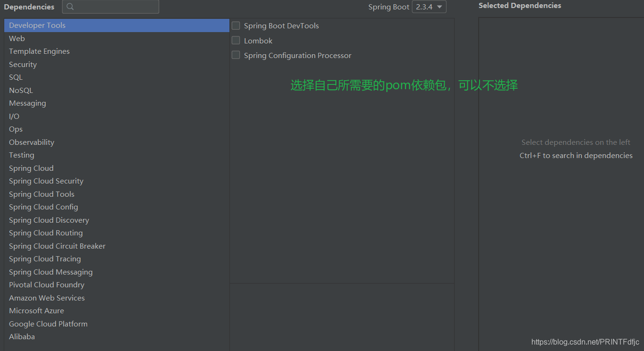The height and width of the screenshot is (351, 644).
Task: Choose Spring Cloud Circuit Breaker
Action: 116,246
